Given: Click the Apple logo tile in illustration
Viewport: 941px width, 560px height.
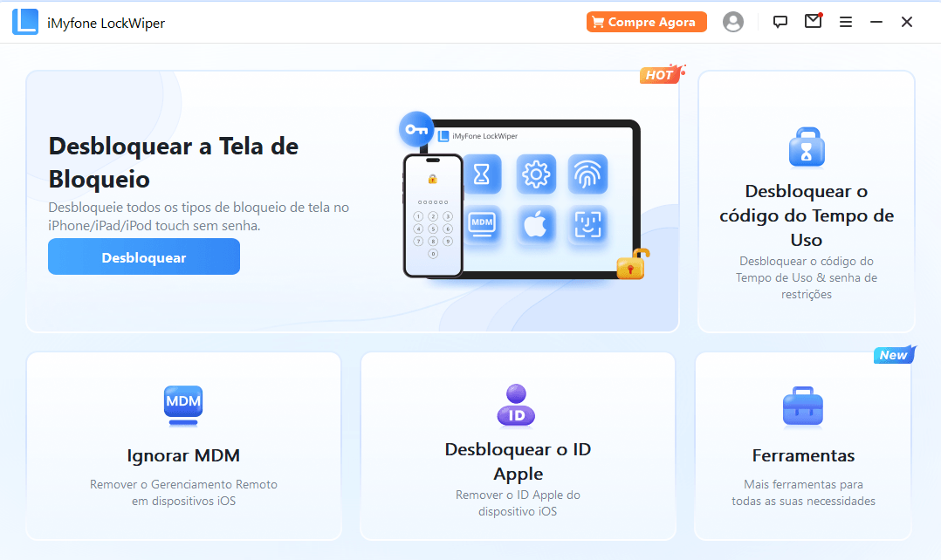Looking at the screenshot, I should point(536,225).
